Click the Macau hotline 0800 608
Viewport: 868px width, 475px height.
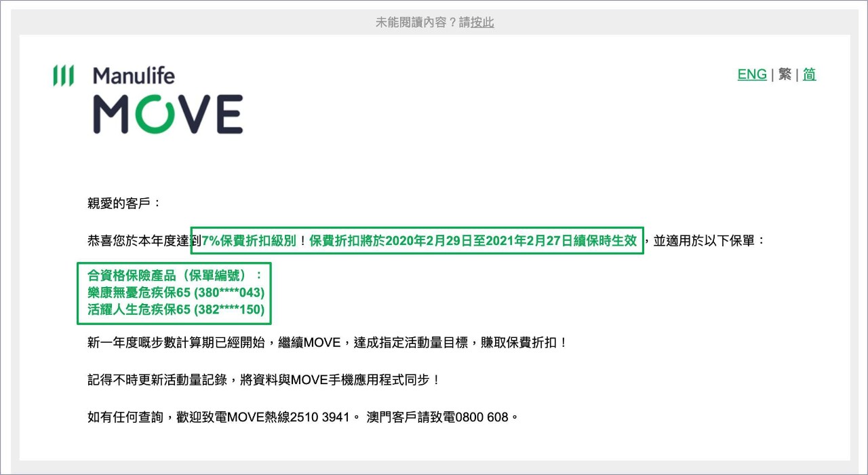click(x=480, y=417)
